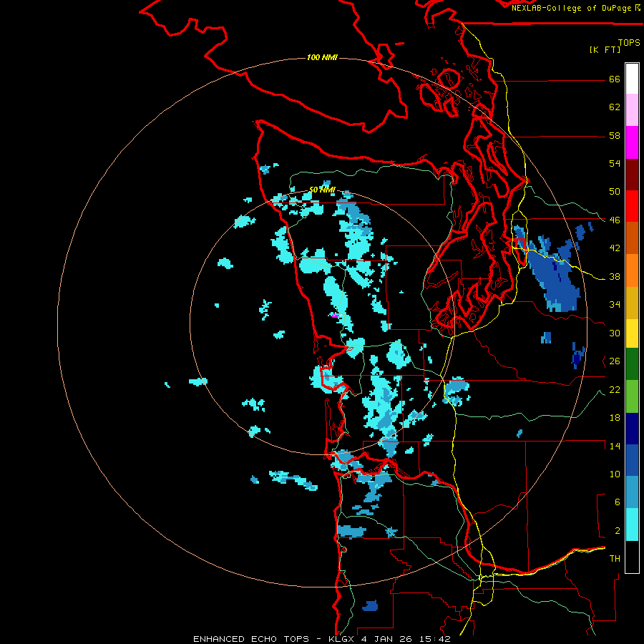Click the legend value 26

pyautogui.click(x=615, y=361)
